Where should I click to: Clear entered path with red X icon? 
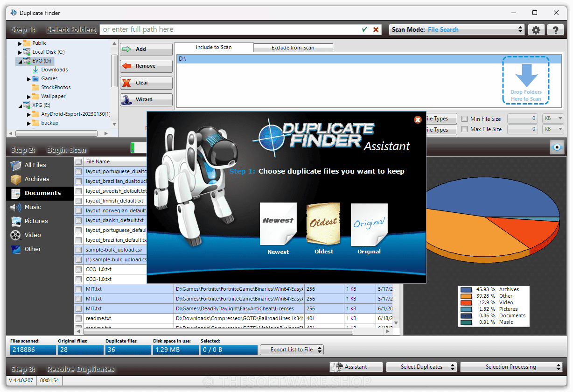(x=376, y=29)
